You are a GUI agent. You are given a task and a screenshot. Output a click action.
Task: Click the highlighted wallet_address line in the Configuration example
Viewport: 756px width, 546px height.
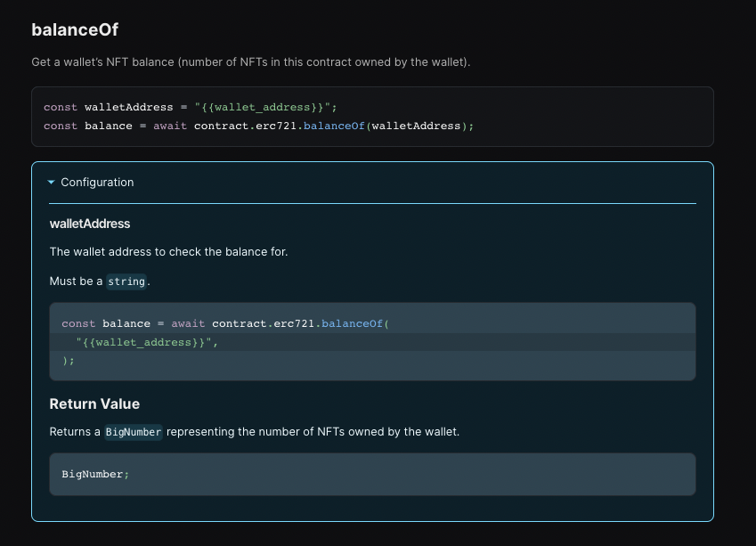(147, 342)
